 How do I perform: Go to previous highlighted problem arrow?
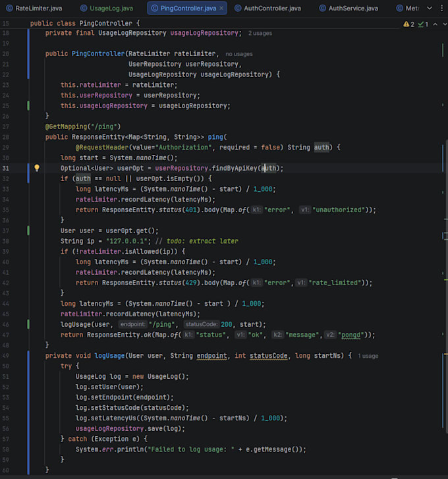(435, 24)
